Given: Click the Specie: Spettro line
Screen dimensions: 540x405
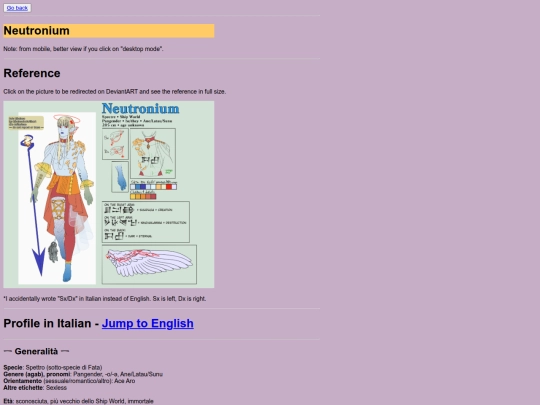Looking at the screenshot, I should click(53, 367).
